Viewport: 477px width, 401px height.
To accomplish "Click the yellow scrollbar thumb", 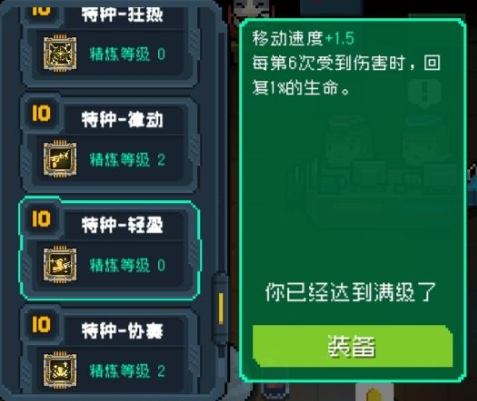I will (221, 308).
